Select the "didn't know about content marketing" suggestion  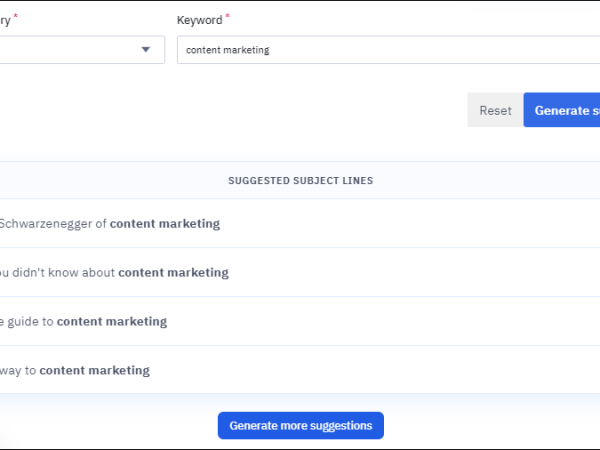115,272
